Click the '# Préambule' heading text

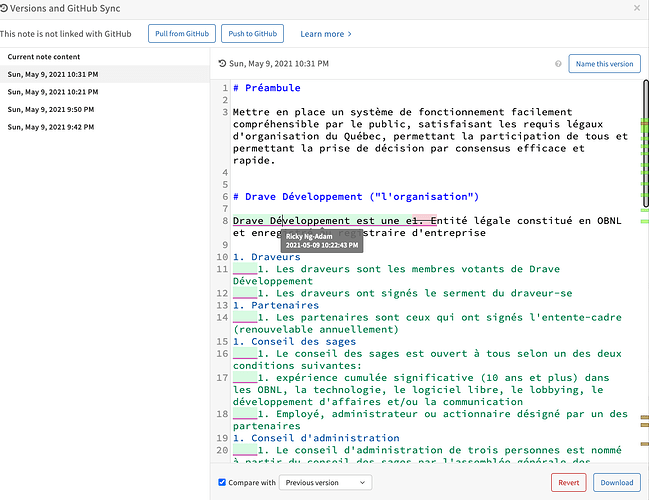tap(267, 88)
